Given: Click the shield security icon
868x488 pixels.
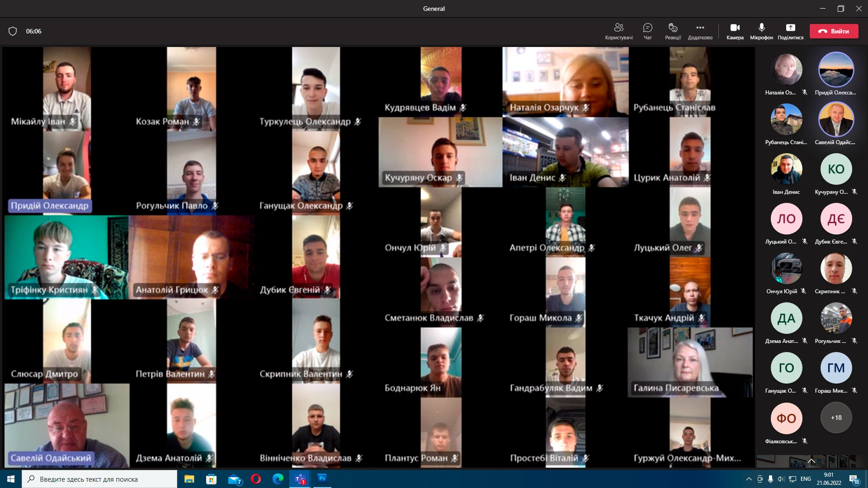Looking at the screenshot, I should (x=13, y=31).
